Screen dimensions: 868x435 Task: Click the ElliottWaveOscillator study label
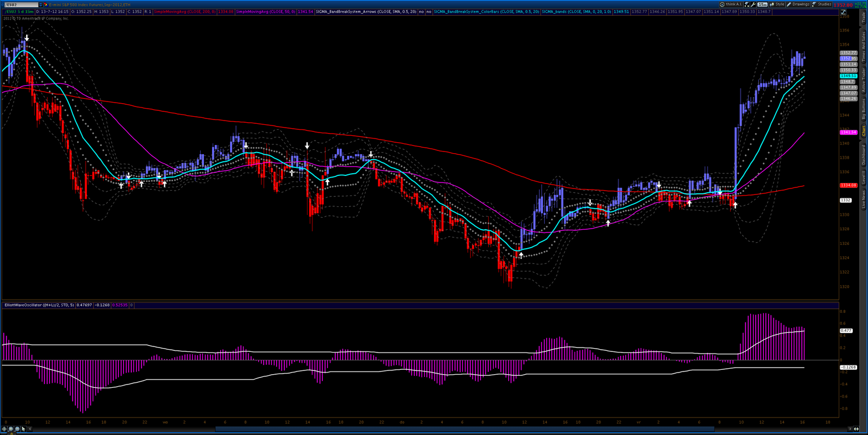(x=39, y=305)
